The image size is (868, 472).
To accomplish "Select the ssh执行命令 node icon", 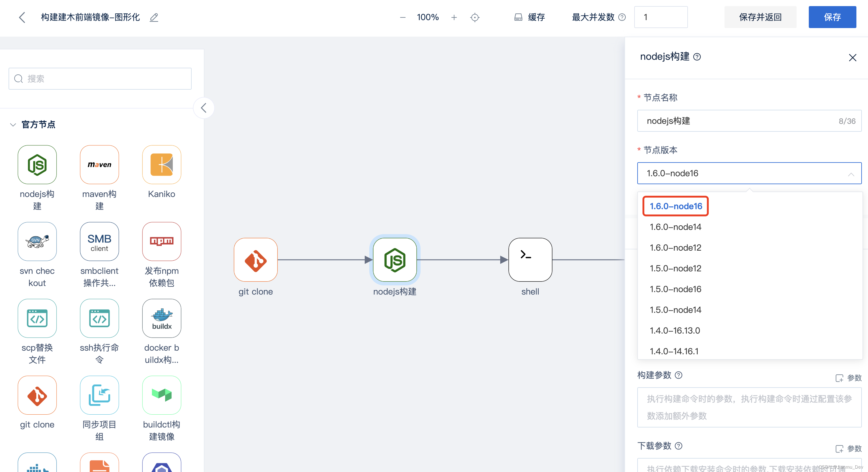I will [99, 318].
